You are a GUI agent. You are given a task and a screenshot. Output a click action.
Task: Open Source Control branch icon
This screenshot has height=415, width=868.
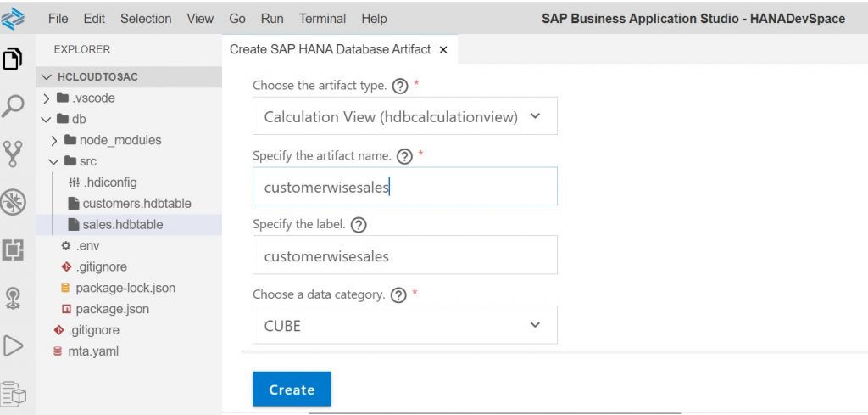(x=13, y=154)
